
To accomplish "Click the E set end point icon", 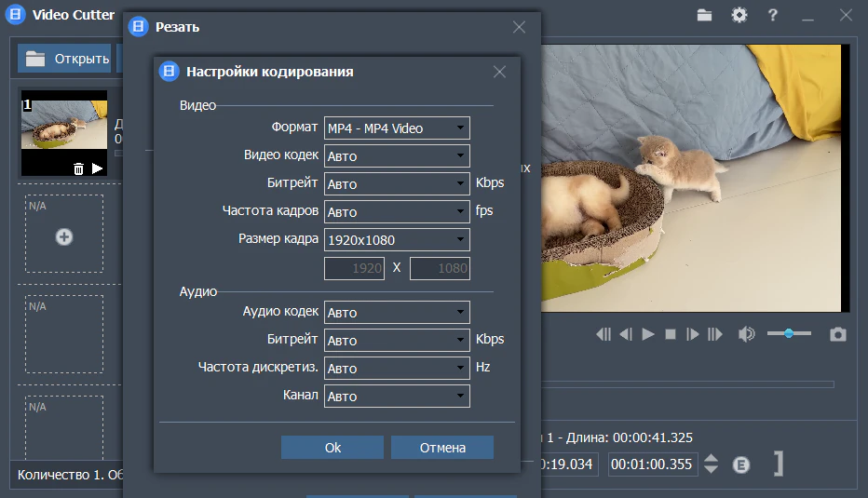I will click(x=741, y=464).
